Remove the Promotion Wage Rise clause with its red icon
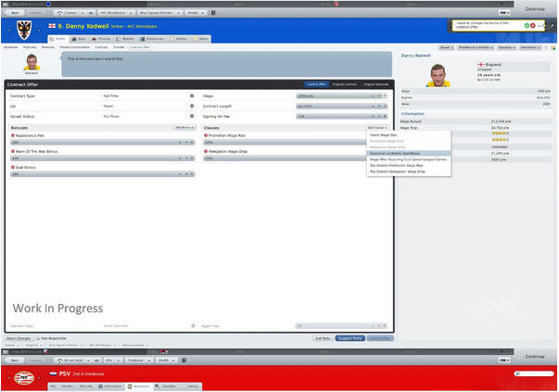The image size is (559, 392). coord(206,135)
